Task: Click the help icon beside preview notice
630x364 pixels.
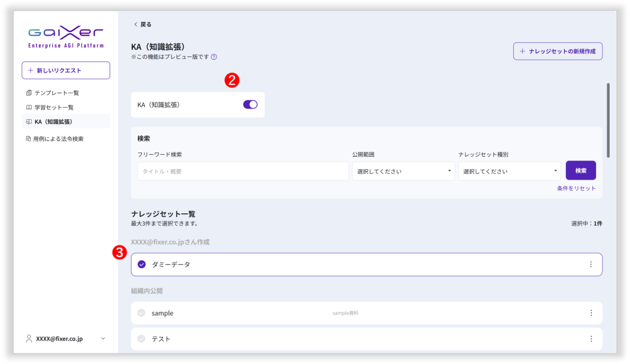Action: (214, 57)
